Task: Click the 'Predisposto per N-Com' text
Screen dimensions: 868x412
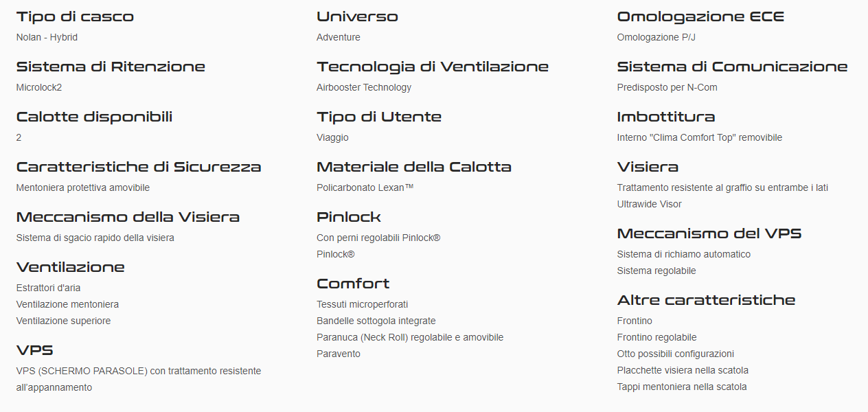Action: coord(667,87)
